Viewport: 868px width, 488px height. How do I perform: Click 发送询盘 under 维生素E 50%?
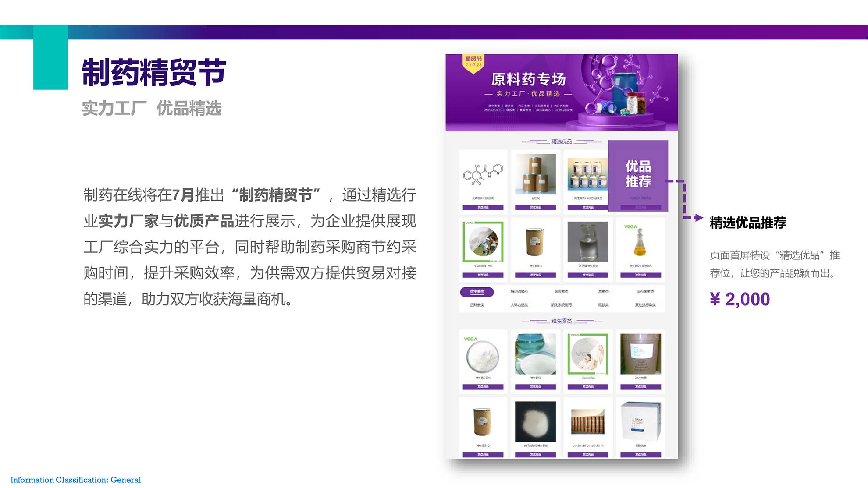tap(483, 387)
